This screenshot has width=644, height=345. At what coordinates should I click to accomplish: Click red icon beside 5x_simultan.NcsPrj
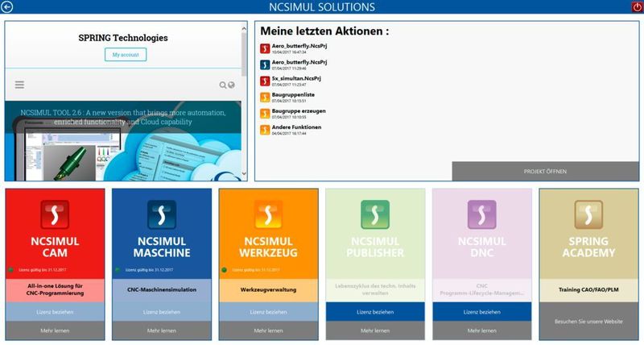(265, 81)
